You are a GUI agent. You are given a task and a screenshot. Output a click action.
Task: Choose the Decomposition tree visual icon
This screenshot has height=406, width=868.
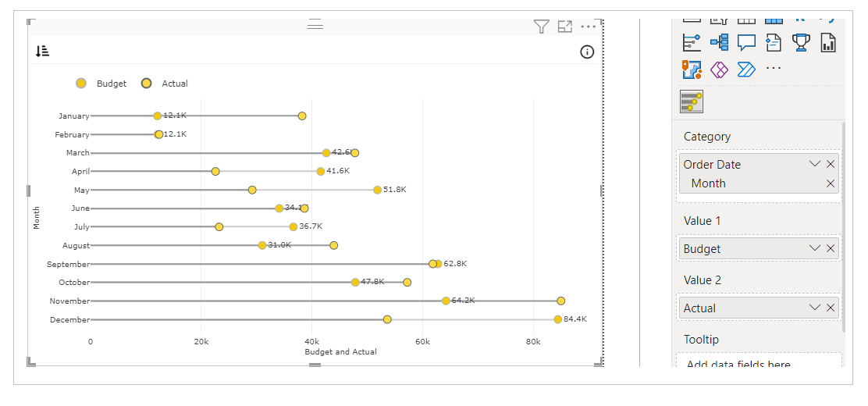(719, 43)
